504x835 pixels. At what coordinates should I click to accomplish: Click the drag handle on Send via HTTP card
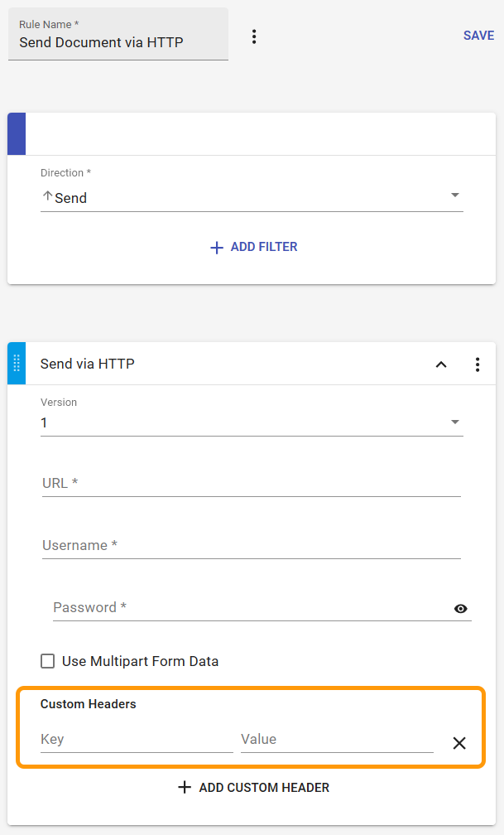point(16,363)
